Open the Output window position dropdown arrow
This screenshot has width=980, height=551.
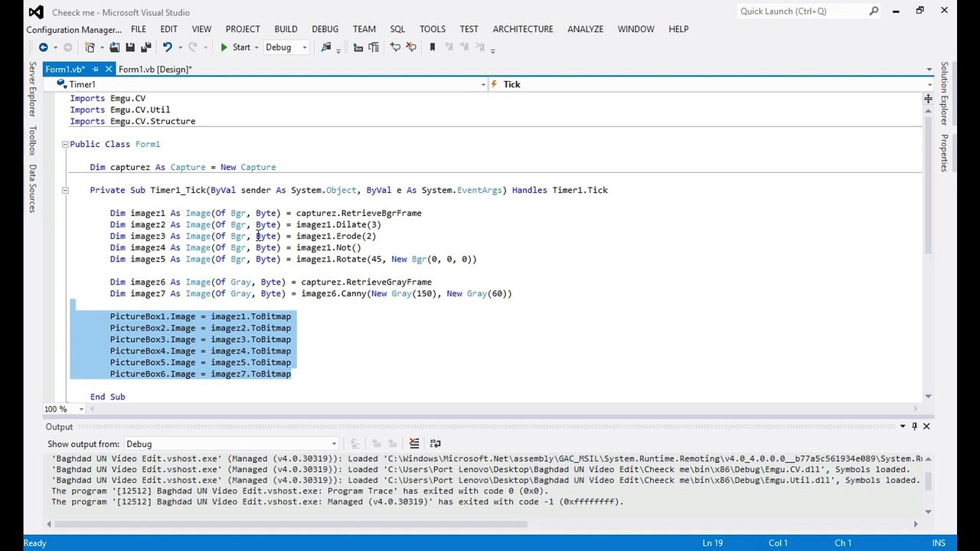click(x=902, y=426)
